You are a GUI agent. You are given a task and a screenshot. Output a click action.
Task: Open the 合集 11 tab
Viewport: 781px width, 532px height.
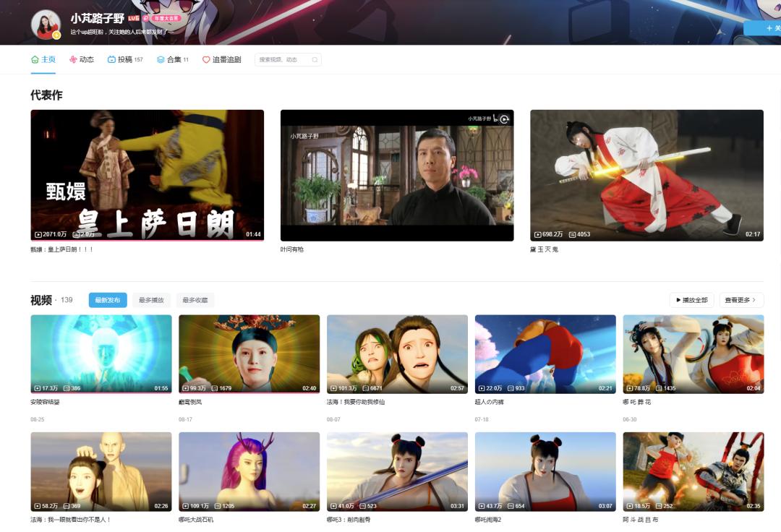tap(173, 59)
